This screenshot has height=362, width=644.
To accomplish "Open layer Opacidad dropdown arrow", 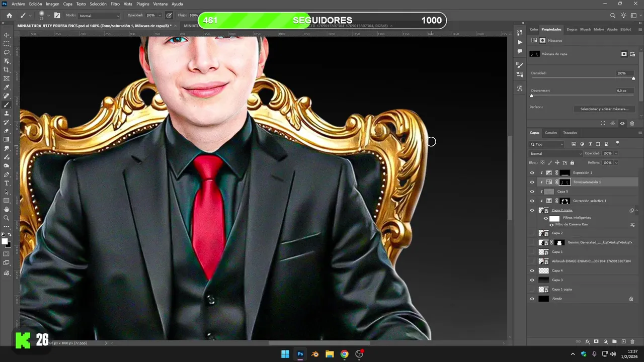I will (616, 153).
